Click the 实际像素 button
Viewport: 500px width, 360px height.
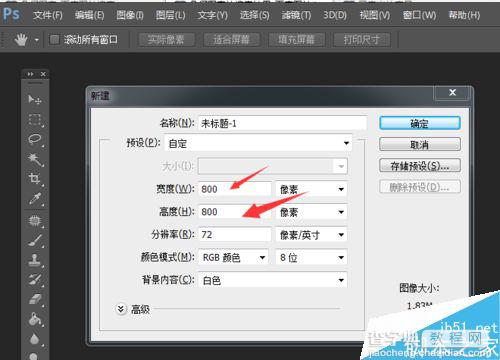tap(166, 40)
